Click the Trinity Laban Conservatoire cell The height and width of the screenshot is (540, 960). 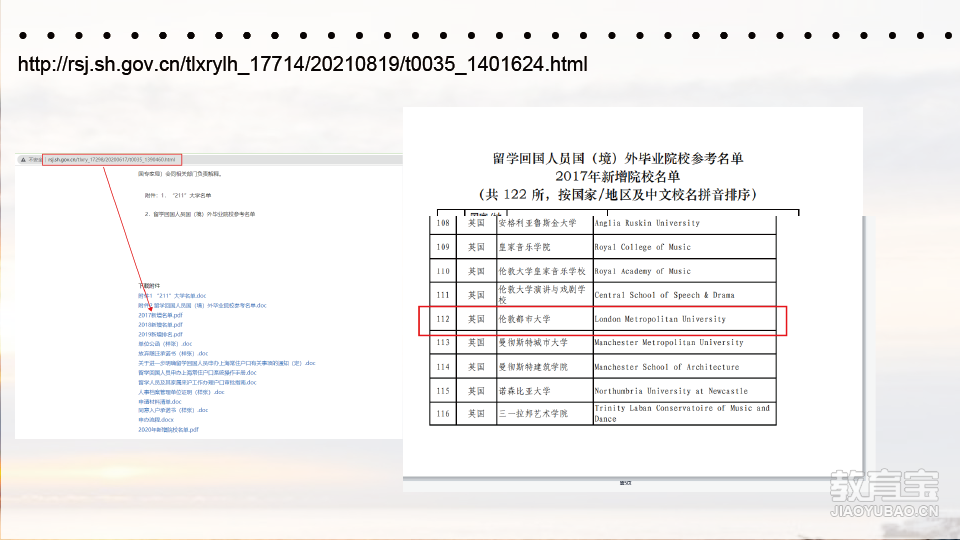pyautogui.click(x=684, y=413)
